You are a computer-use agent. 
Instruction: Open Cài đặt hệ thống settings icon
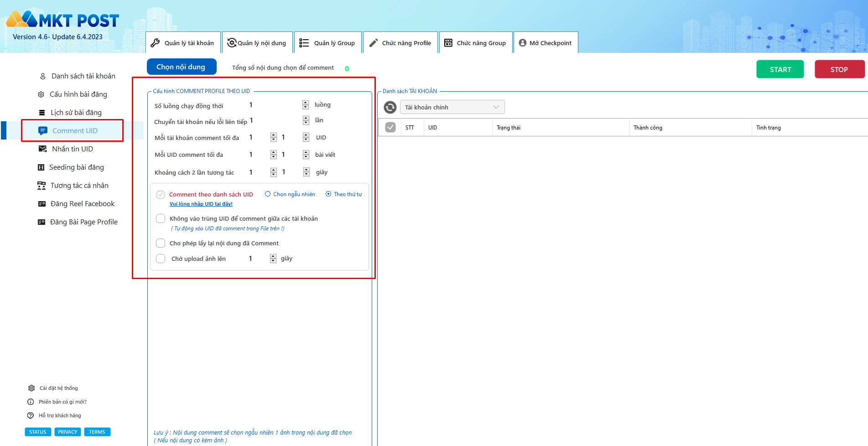(x=31, y=388)
